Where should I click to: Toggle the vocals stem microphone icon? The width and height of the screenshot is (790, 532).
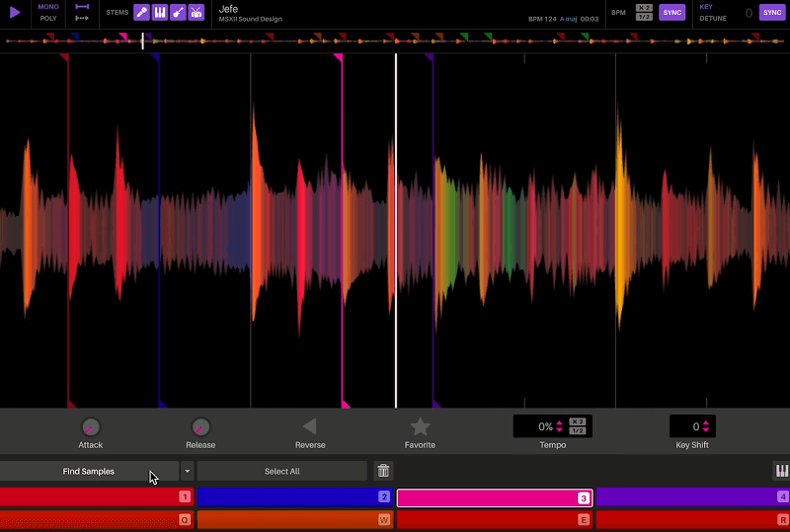click(x=141, y=13)
